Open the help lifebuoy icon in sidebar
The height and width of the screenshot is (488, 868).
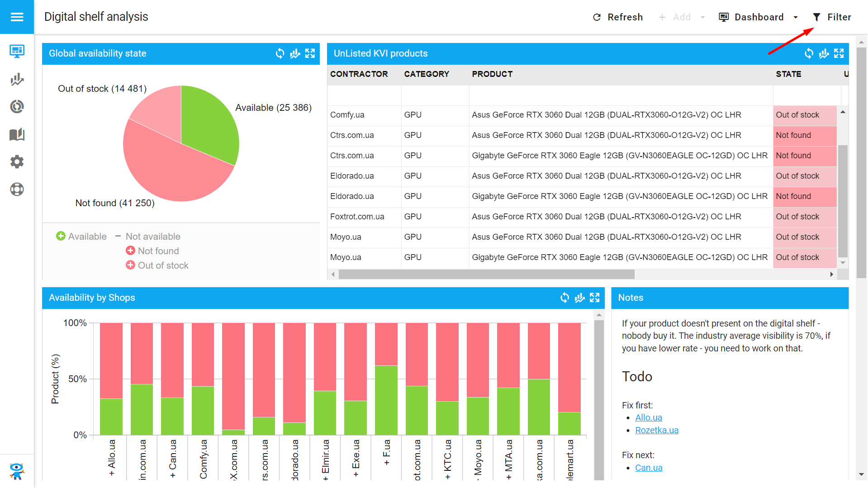click(17, 189)
